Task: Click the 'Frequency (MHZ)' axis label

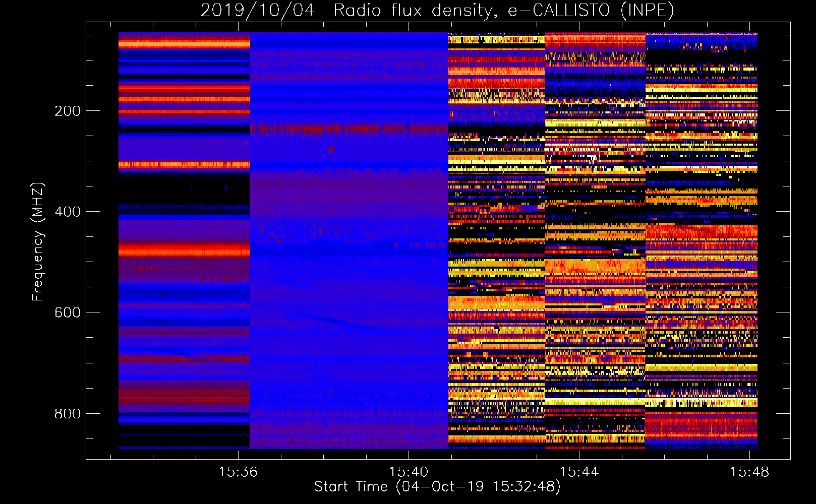Action: (x=38, y=242)
